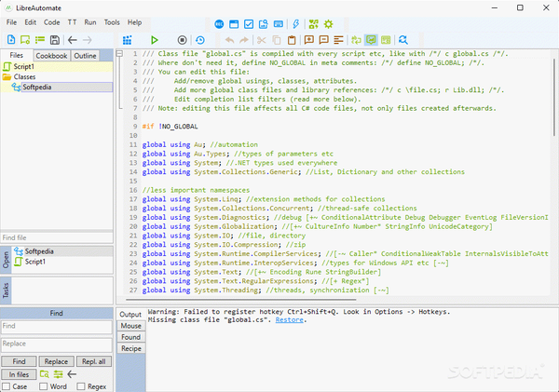
Task: Open the green sliders search options icon
Action: click(58, 374)
